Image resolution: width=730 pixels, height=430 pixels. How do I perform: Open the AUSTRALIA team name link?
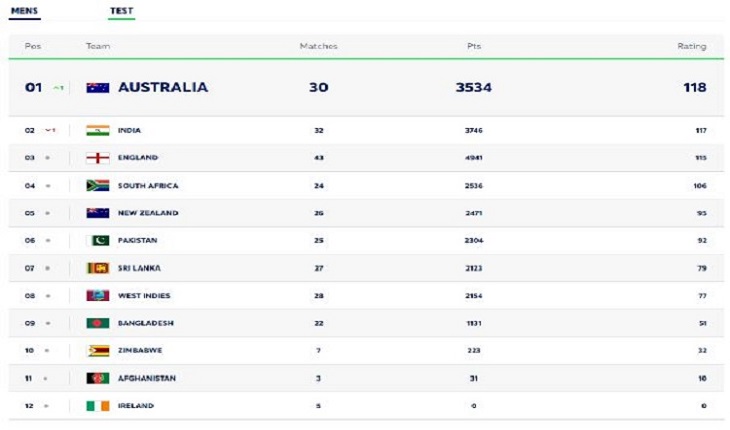(163, 87)
